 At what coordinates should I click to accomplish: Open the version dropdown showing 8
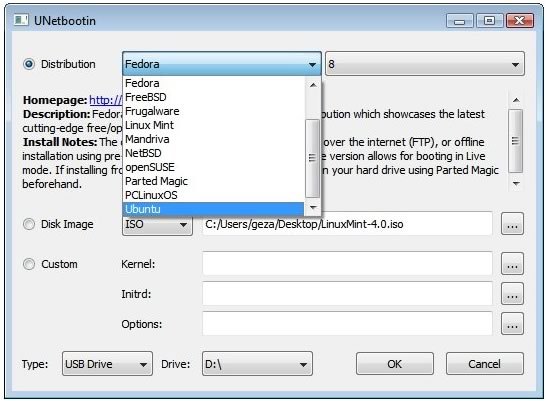point(425,64)
